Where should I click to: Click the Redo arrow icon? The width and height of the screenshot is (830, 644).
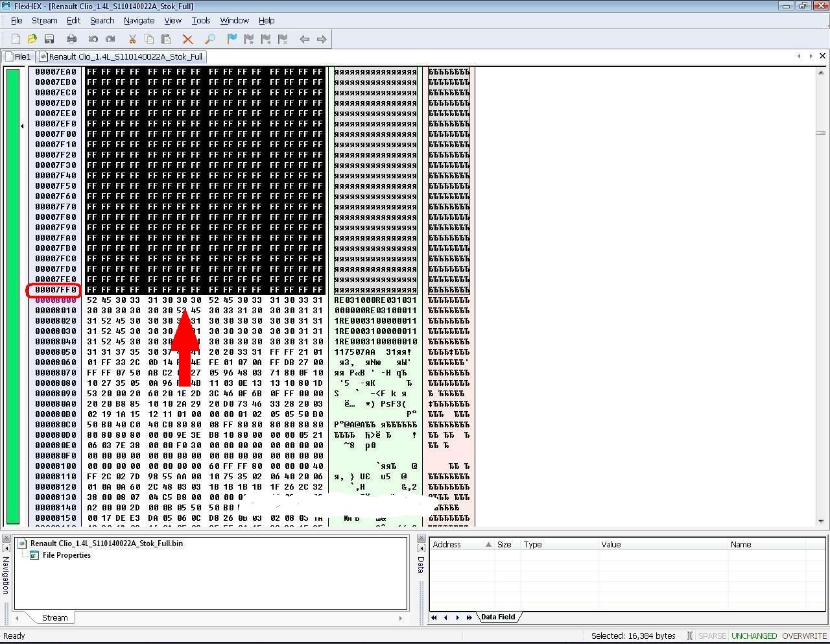pyautogui.click(x=110, y=39)
